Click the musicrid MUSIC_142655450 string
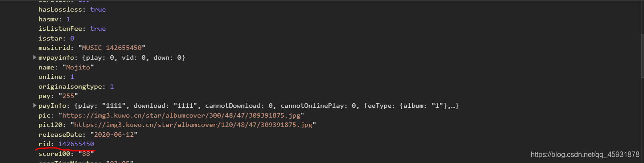The image size is (644, 163). coord(112,48)
